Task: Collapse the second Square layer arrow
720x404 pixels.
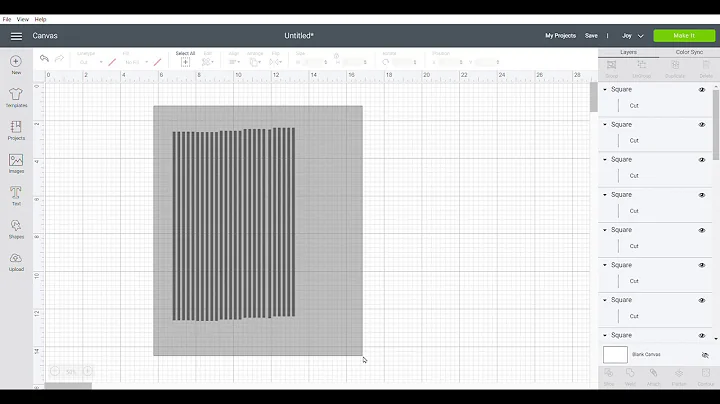Action: [x=605, y=124]
